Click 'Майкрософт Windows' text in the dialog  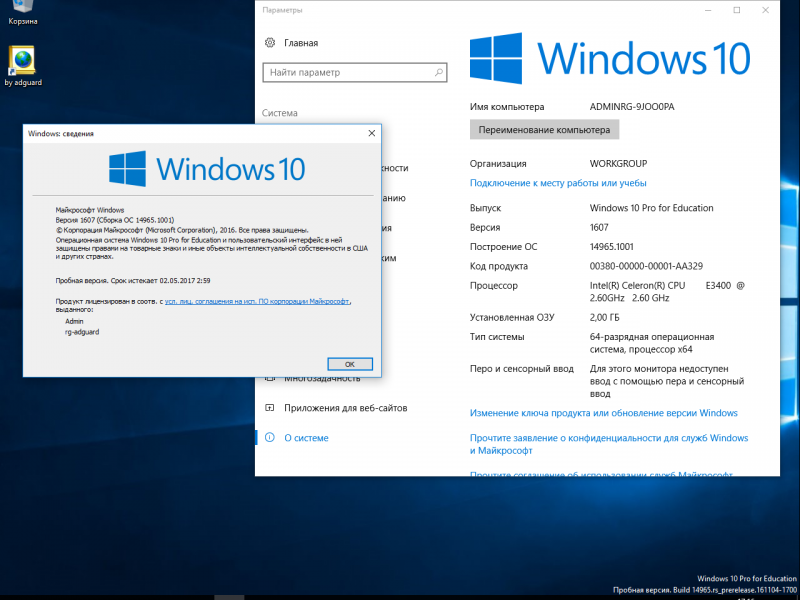pos(90,210)
